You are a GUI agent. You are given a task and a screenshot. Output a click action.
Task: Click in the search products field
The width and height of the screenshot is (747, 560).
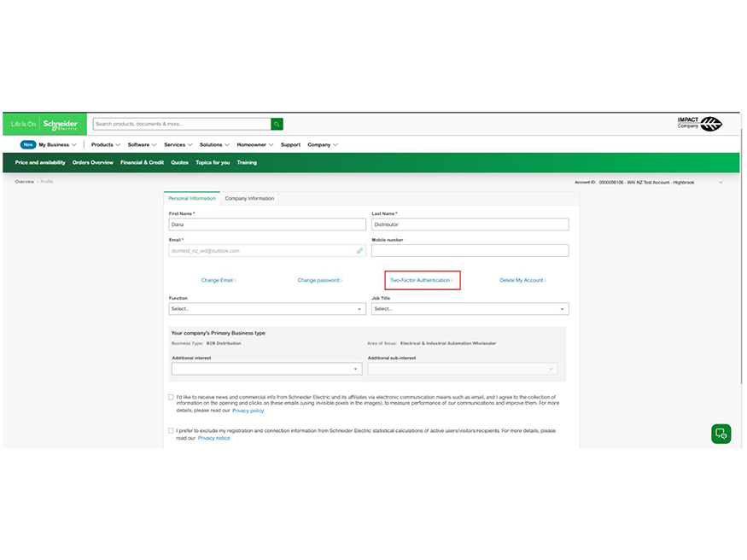[182, 124]
